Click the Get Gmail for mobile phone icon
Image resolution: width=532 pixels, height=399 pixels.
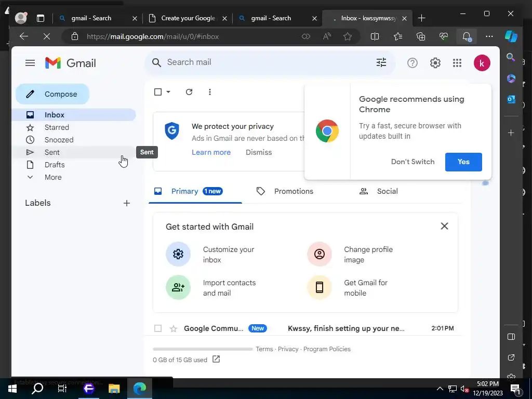(320, 288)
